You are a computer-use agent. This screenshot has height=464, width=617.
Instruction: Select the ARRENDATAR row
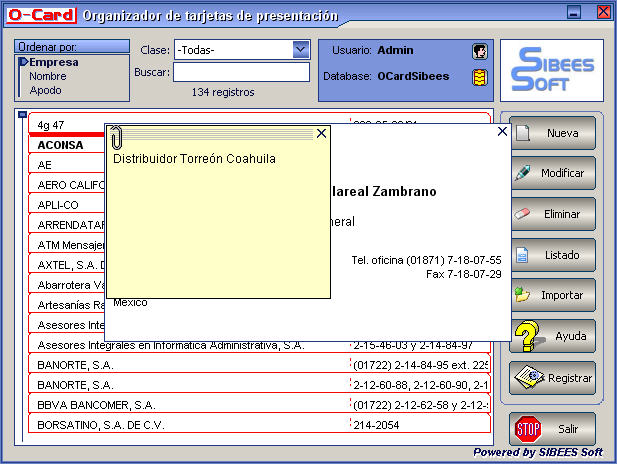67,225
